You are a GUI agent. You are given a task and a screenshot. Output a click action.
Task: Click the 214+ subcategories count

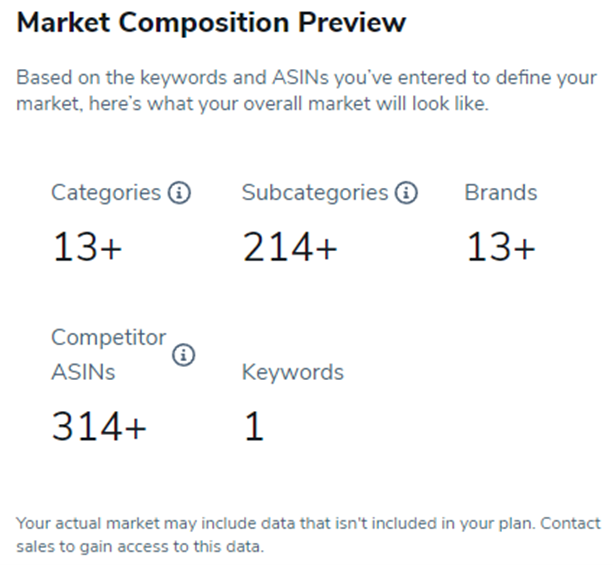290,247
